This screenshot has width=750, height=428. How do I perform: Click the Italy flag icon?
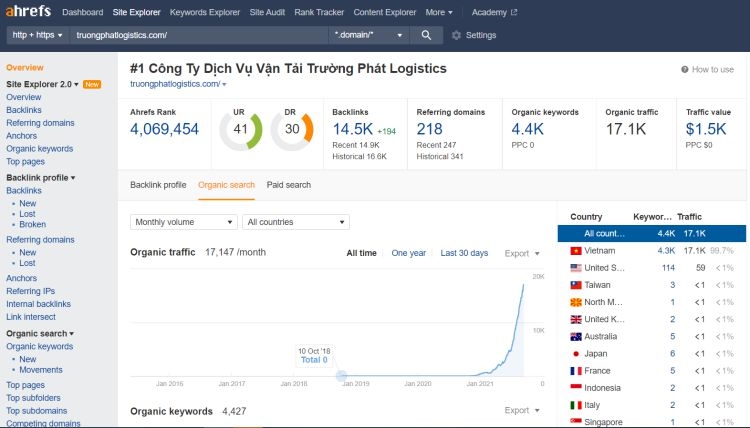pos(576,405)
